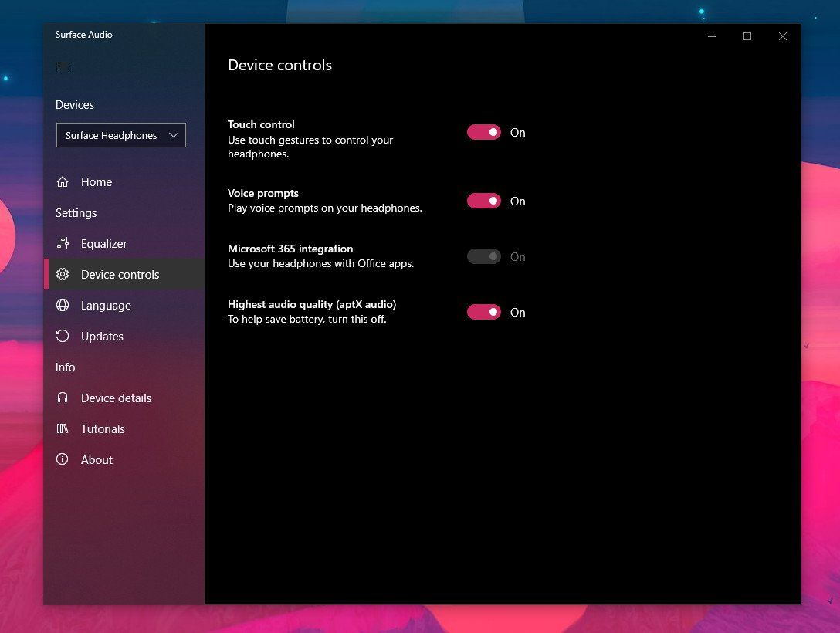Viewport: 840px width, 633px height.
Task: Select the Device controls sidebar label
Action: [x=120, y=274]
